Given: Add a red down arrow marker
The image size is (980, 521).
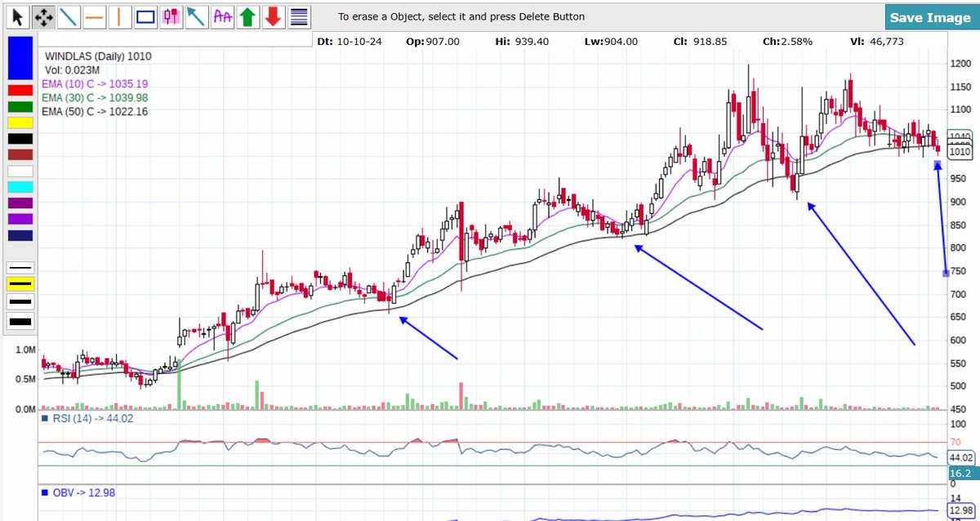Looking at the screenshot, I should coord(273,16).
